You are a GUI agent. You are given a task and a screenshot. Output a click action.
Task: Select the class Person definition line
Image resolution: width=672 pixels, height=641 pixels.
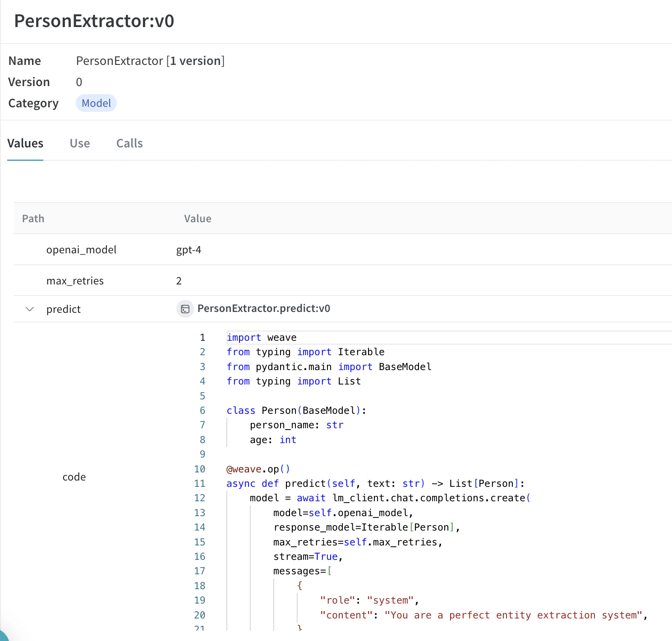[296, 410]
